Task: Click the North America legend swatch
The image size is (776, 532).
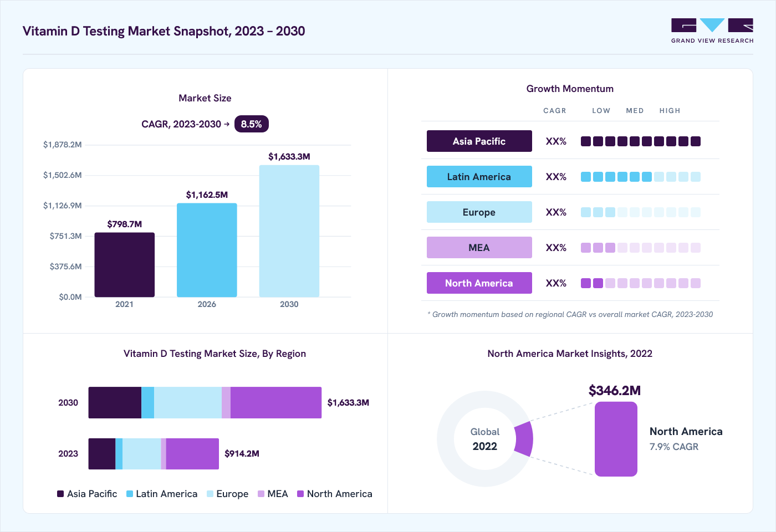Action: tap(300, 494)
